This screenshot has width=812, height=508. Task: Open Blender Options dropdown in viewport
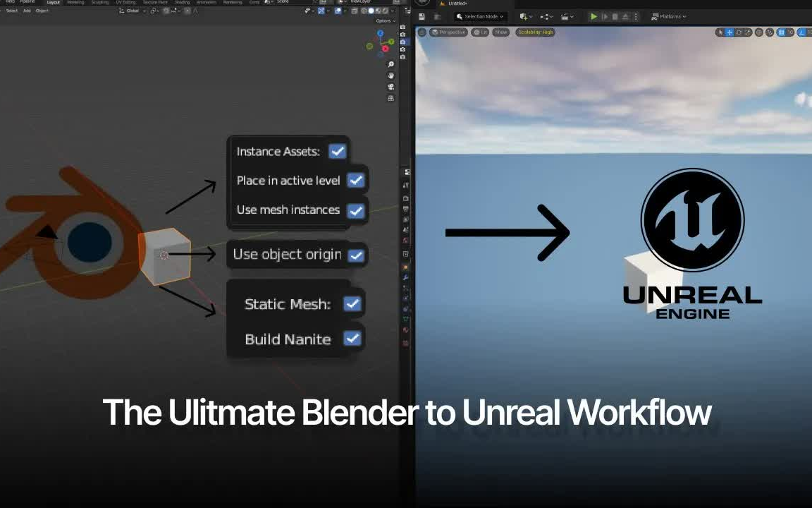386,20
